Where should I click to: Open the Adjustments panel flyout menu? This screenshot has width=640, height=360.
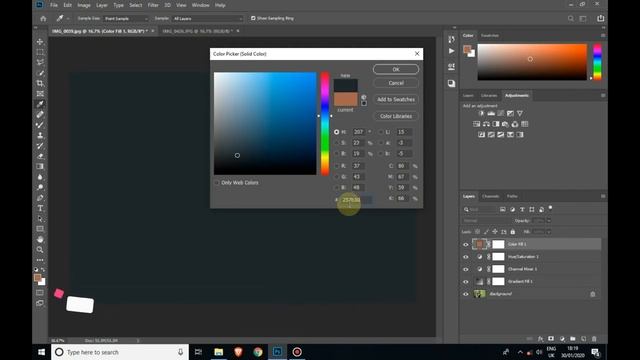(x=603, y=96)
